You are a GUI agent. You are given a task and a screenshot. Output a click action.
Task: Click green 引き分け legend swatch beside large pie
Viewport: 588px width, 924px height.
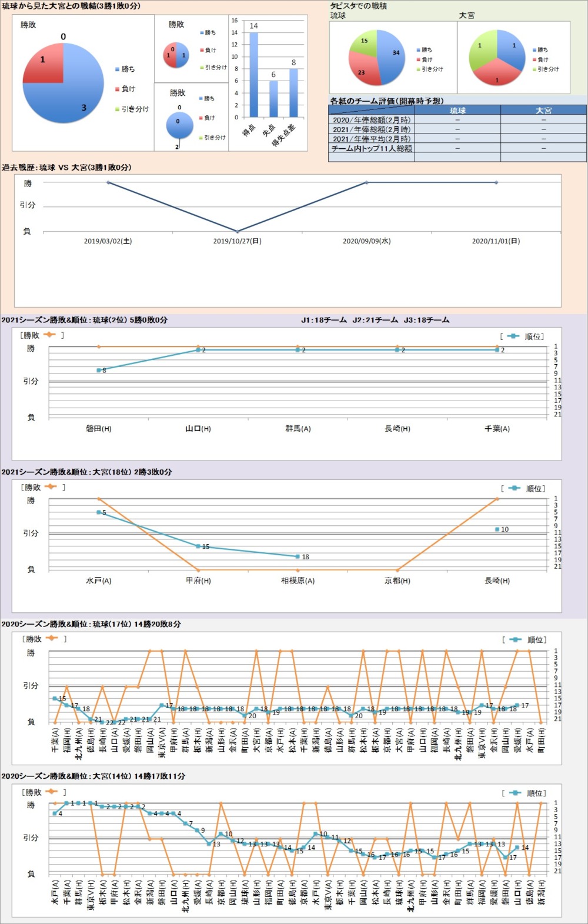(x=117, y=109)
